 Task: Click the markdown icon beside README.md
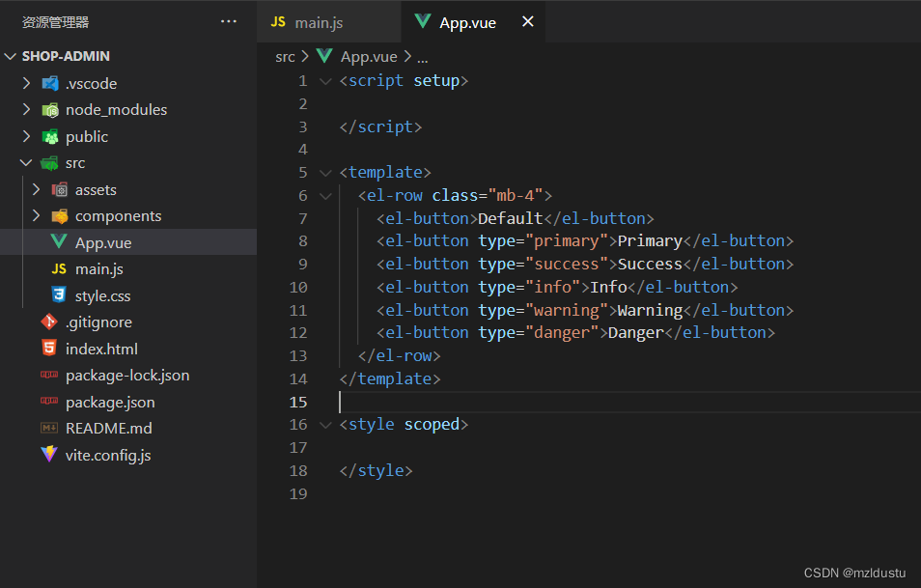coord(49,429)
